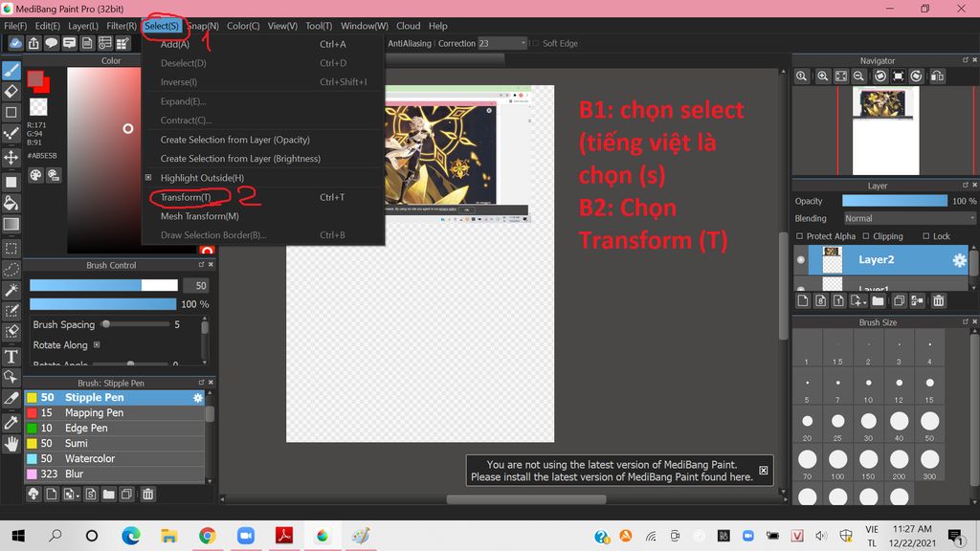Viewport: 980px width, 551px height.
Task: Delete layer with Layer panel trash icon
Action: point(938,301)
